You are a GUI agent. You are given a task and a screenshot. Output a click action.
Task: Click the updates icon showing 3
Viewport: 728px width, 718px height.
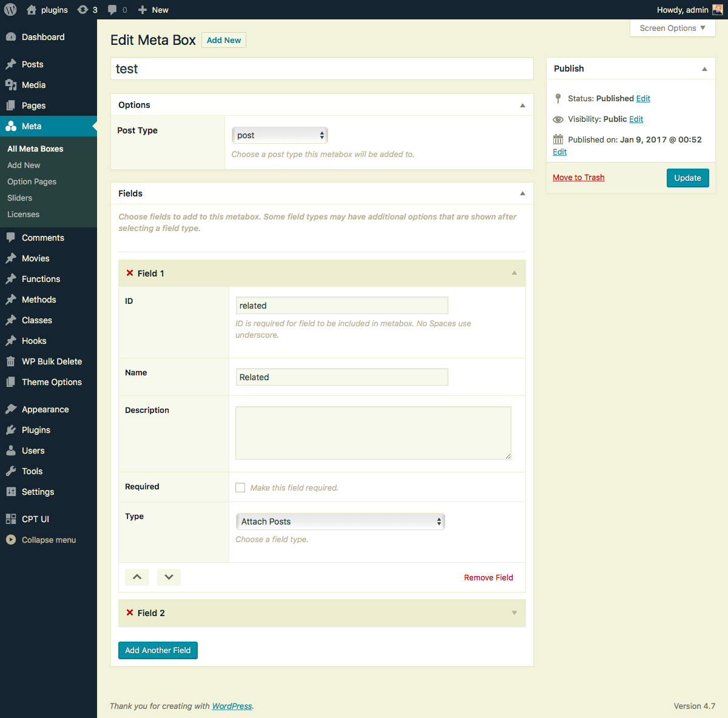pyautogui.click(x=83, y=10)
